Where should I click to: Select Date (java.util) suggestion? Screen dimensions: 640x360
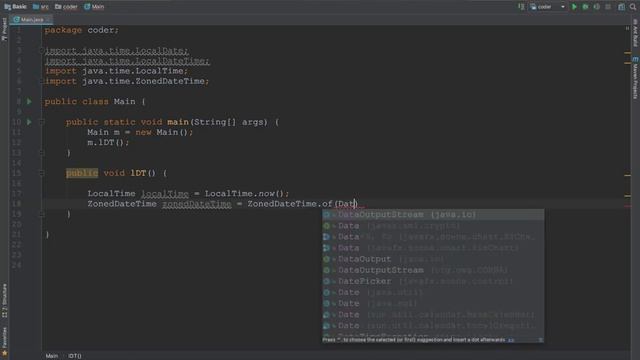[433, 292]
